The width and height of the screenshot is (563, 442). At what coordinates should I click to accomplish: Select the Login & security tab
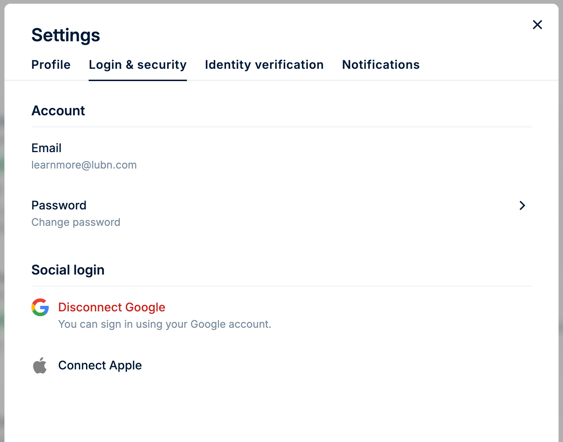(138, 65)
